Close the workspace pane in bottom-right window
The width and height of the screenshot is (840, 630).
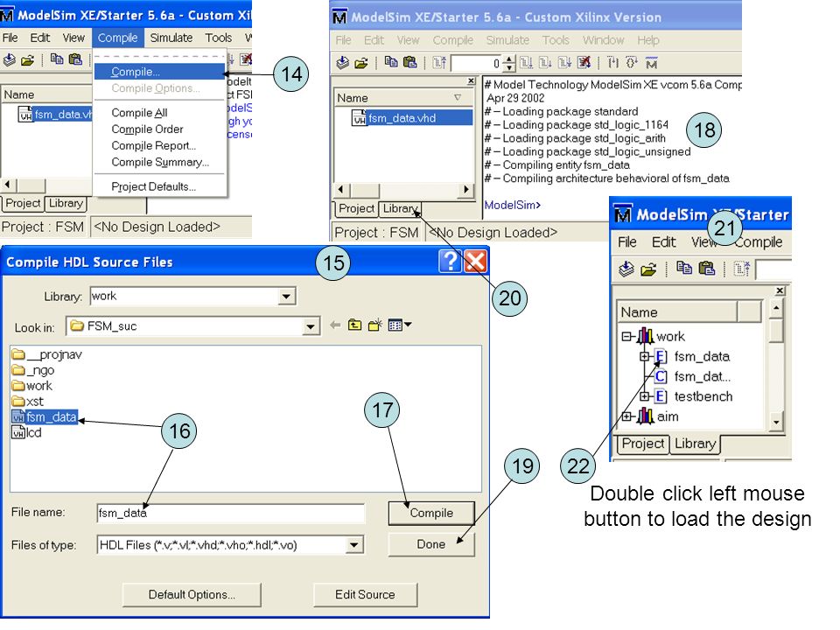point(780,290)
